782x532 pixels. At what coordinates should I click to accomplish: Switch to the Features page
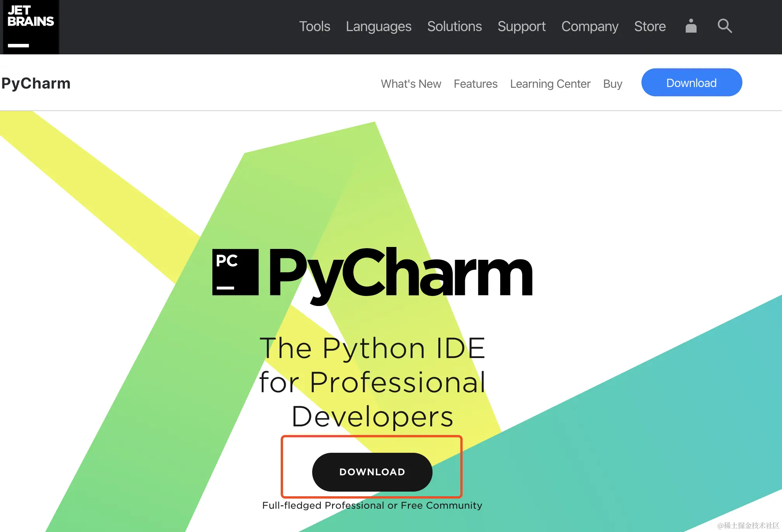tap(475, 84)
